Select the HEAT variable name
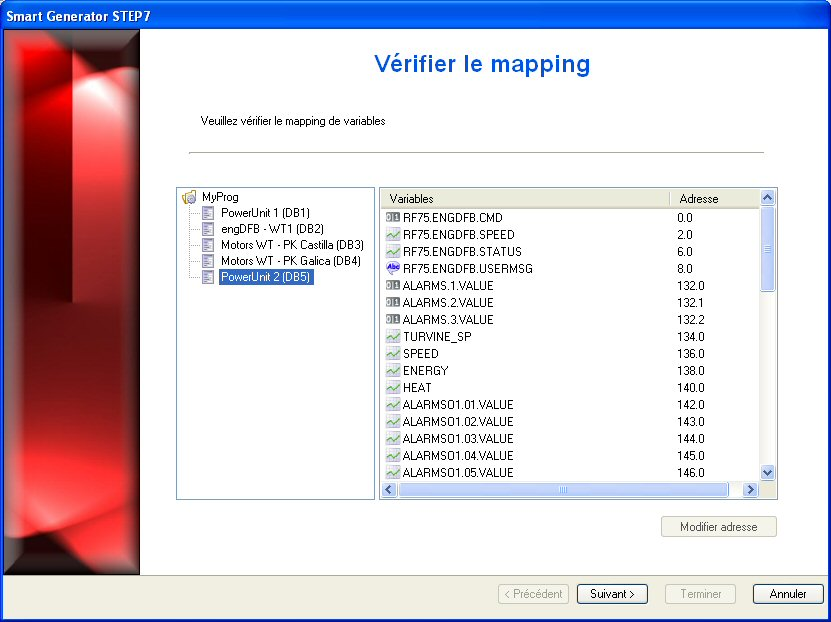 417,387
